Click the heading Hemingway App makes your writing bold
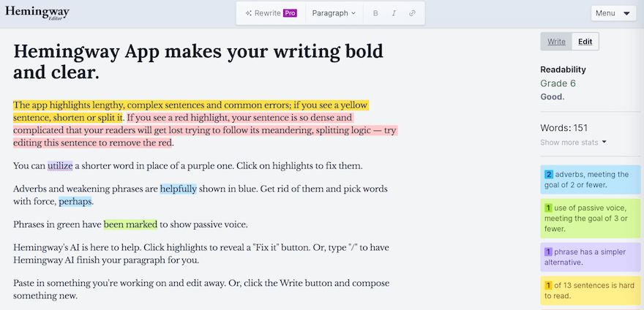Screen dimensions: 644x310 (x=198, y=61)
